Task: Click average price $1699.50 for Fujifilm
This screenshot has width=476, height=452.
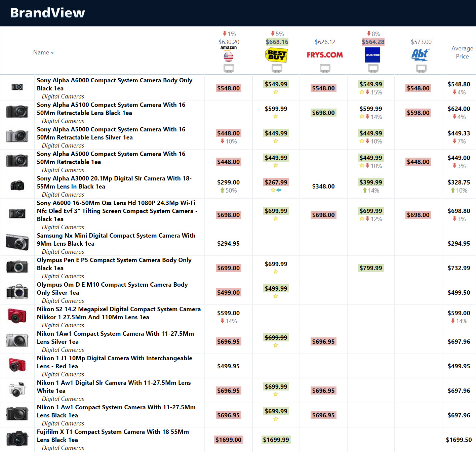Action: click(459, 440)
